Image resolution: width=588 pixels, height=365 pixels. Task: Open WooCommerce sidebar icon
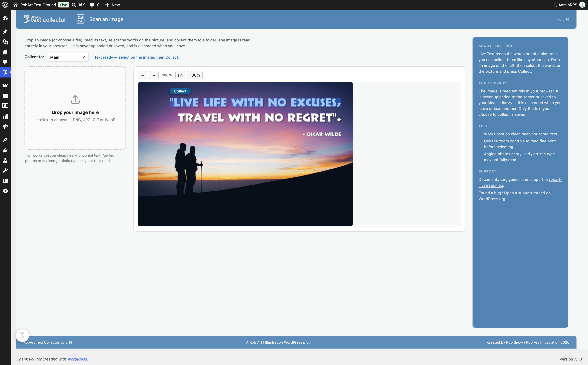click(5, 85)
